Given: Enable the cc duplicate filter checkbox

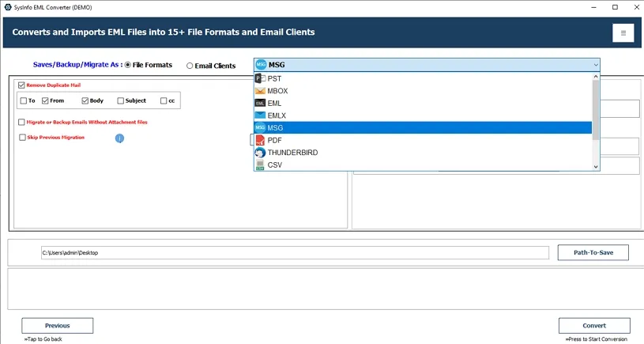Looking at the screenshot, I should (164, 100).
